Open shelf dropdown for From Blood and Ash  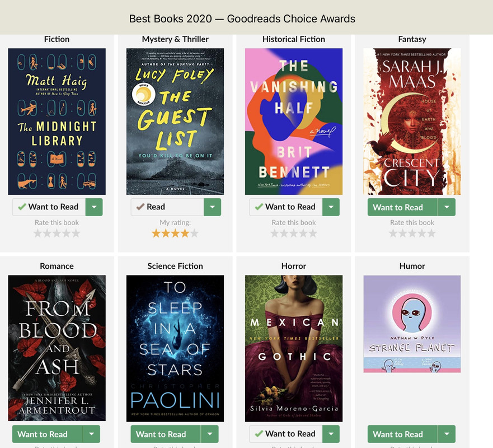tap(92, 434)
